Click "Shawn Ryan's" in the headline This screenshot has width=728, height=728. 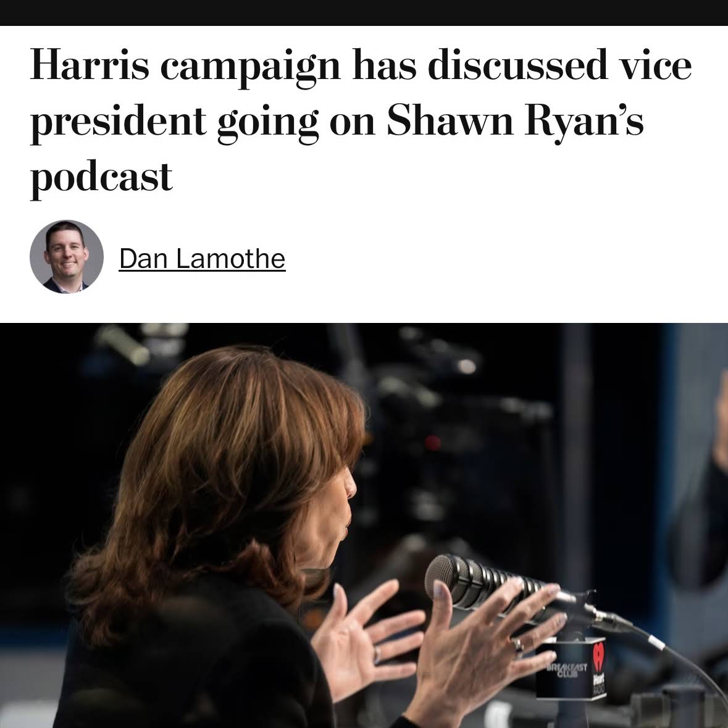515,120
